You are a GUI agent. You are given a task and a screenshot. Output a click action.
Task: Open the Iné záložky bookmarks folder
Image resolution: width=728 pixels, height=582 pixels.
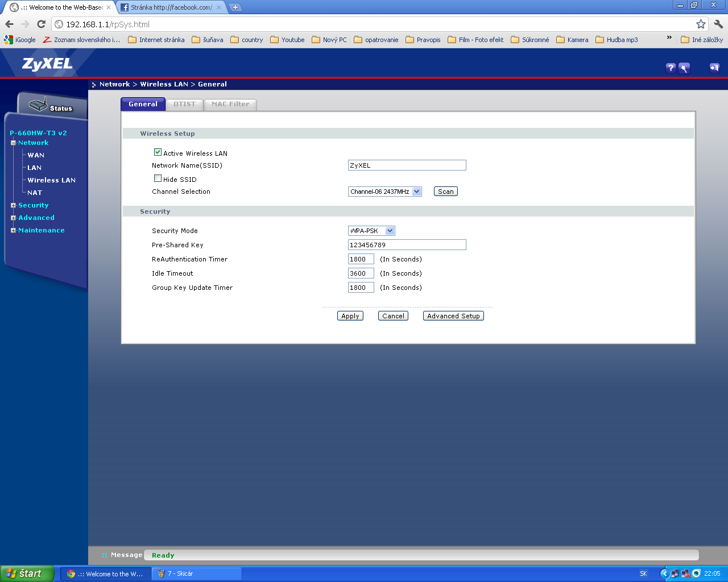pyautogui.click(x=702, y=40)
